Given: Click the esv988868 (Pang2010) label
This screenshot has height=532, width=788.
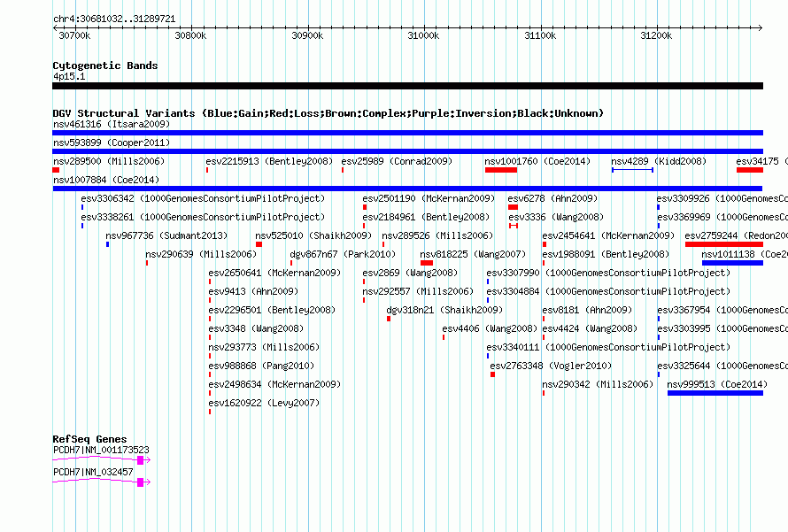Looking at the screenshot, I should (x=261, y=366).
